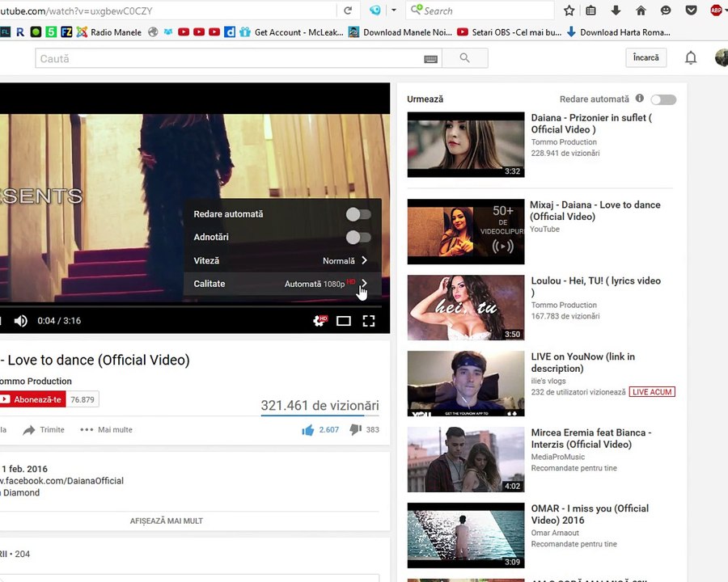
Task: Open the Omar Arnaout channel name
Action: click(x=555, y=533)
